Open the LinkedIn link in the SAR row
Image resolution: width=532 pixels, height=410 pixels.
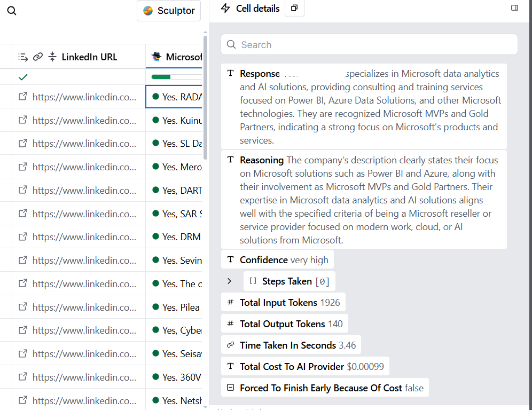click(x=84, y=214)
